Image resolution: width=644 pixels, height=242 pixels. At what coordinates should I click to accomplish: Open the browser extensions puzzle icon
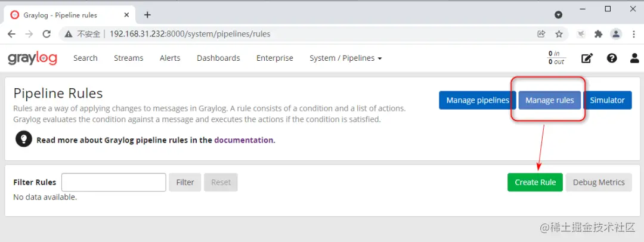coord(599,34)
